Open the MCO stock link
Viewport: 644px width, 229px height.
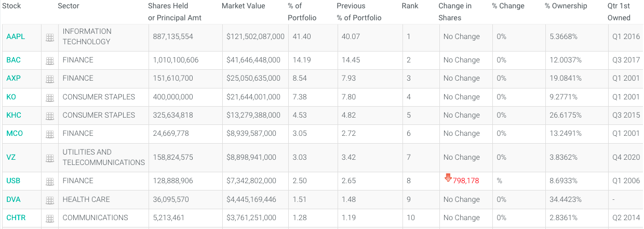click(15, 133)
